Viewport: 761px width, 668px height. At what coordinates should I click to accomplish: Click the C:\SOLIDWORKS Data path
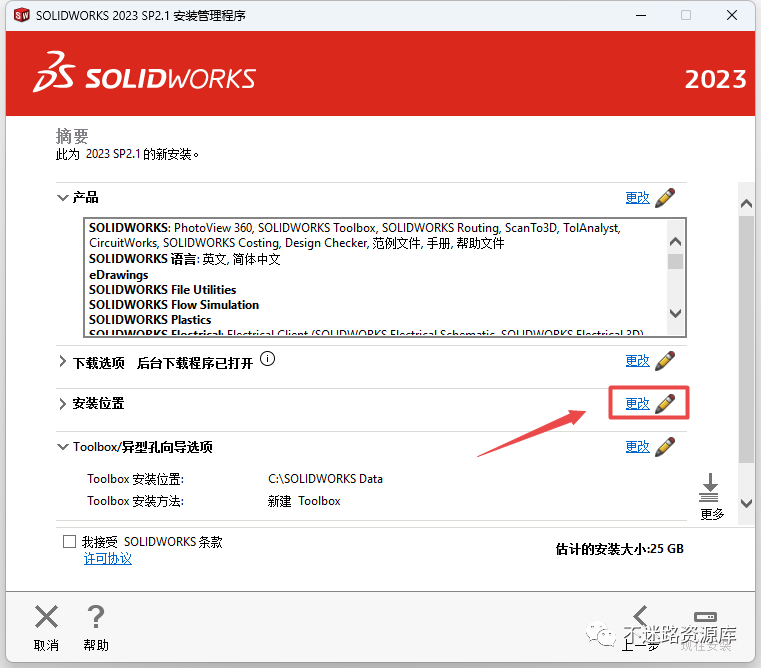325,479
